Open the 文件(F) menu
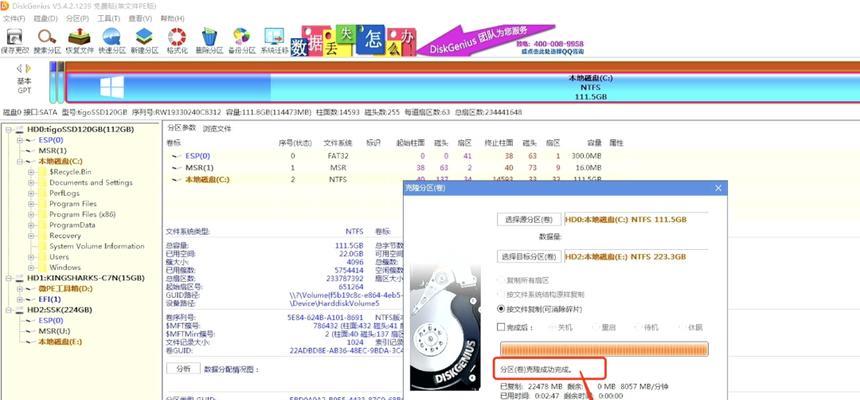This screenshot has width=860, height=400. (x=14, y=19)
